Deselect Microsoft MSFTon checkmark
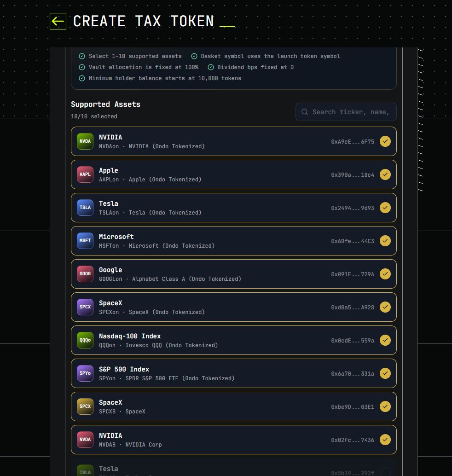The image size is (452, 476). click(385, 241)
